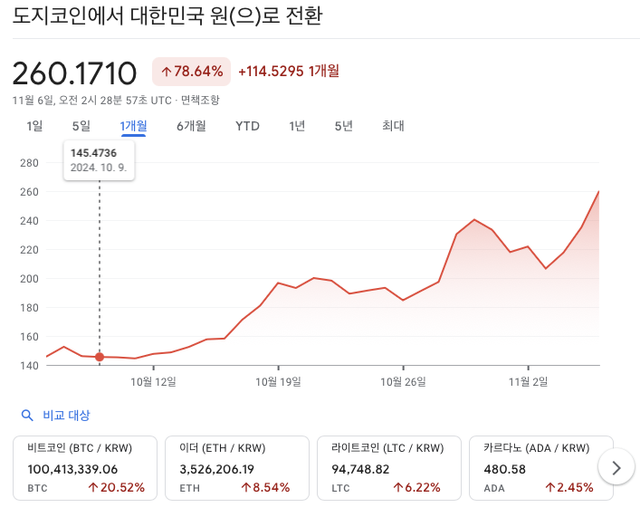Click the search icon beside 비교 대상

(x=27, y=415)
